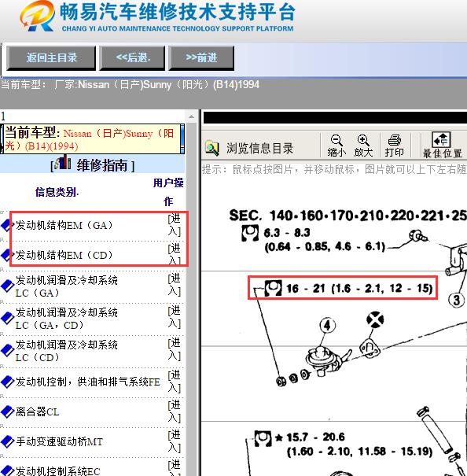Click the diagram's SEC. 140·160·170 heading
This screenshot has height=476, width=467.
347,216
